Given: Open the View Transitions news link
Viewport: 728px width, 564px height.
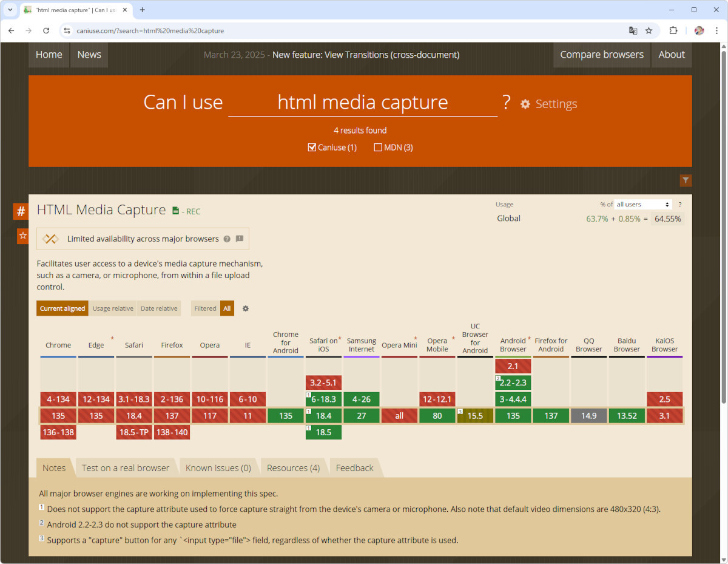Looking at the screenshot, I should pos(366,55).
